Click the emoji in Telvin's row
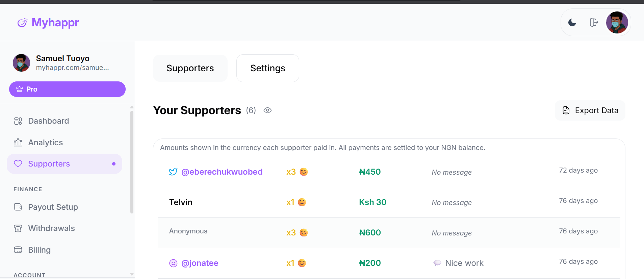Viewport: 644px width, 279px height. (302, 202)
